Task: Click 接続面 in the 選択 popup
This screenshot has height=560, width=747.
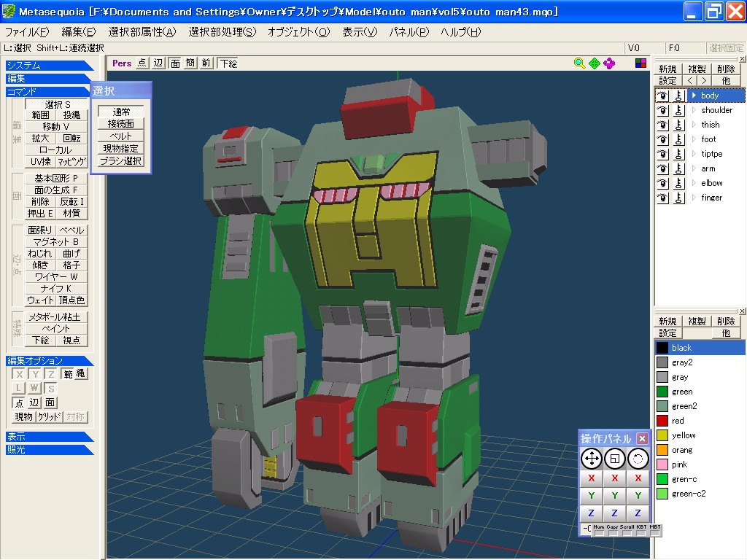Action: 121,124
